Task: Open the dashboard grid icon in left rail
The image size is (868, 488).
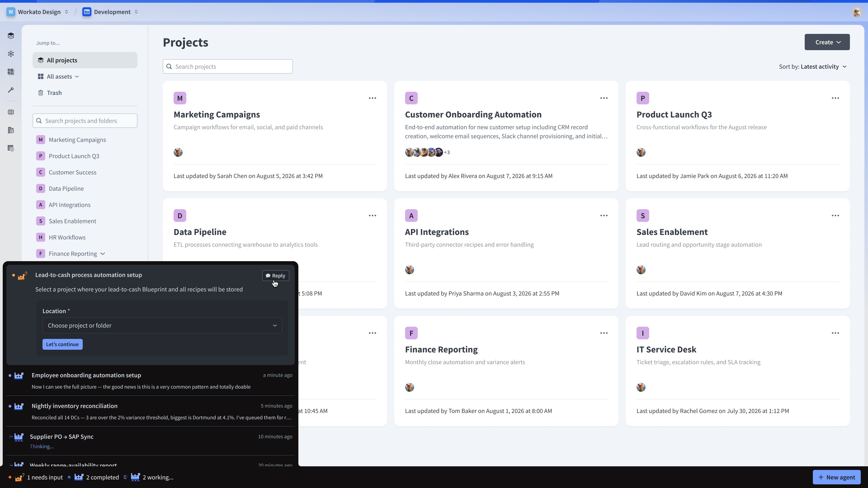Action: tap(11, 72)
